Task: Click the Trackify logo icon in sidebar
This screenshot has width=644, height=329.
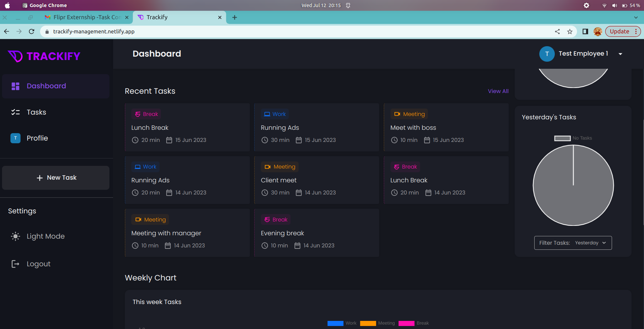Action: tap(14, 56)
